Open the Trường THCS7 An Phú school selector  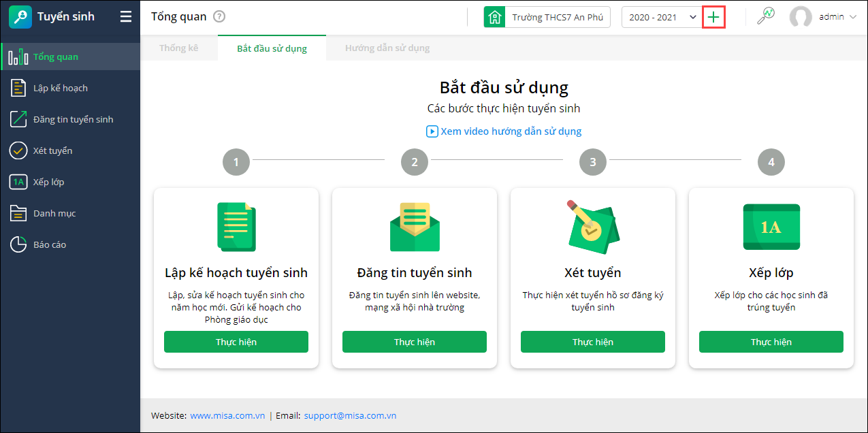coord(547,17)
